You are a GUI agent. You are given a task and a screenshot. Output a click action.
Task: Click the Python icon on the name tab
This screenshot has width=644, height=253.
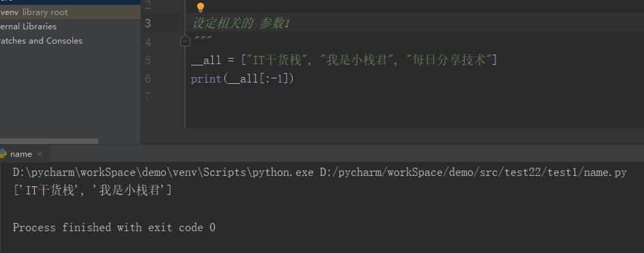tap(3, 154)
